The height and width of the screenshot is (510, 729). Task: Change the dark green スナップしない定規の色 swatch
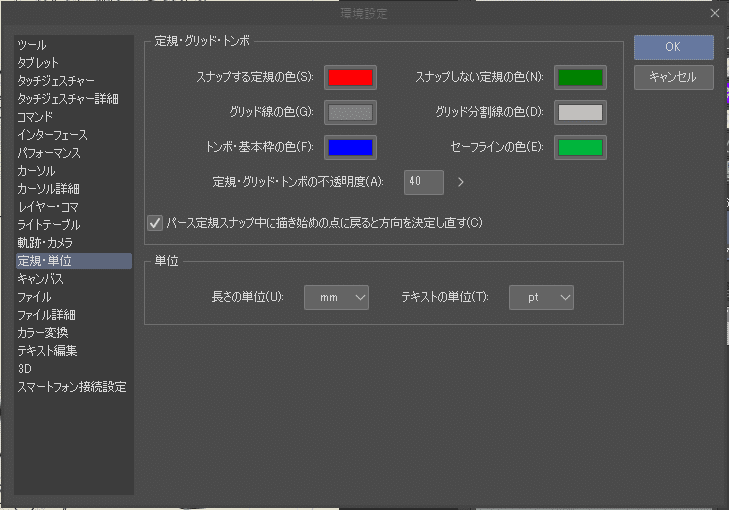pos(580,77)
